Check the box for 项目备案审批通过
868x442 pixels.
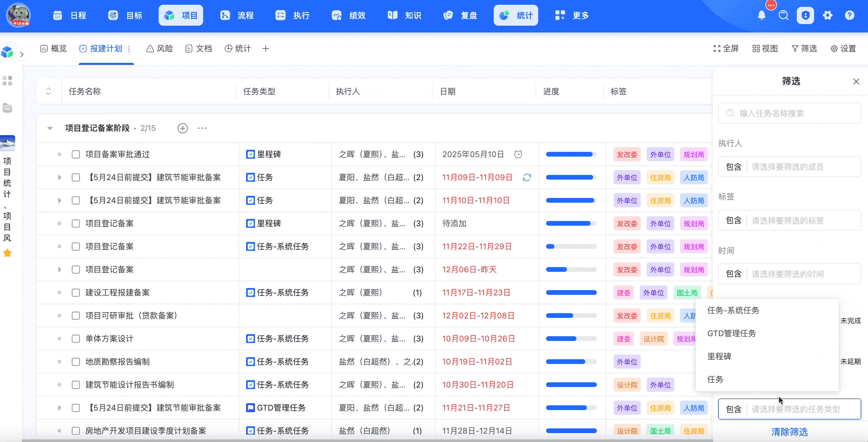click(x=76, y=154)
